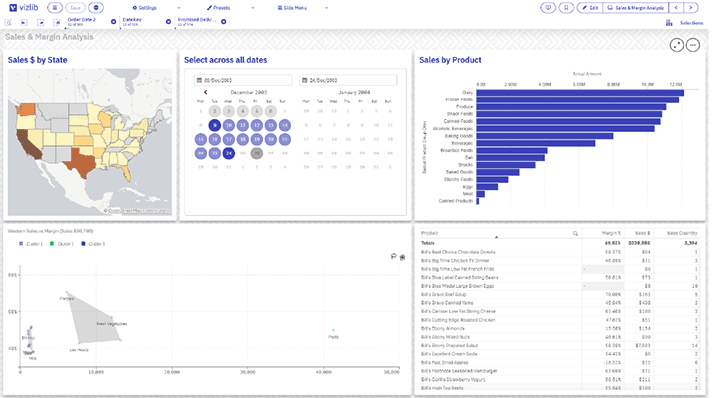720x398 pixels.
Task: Select December 9 in the calendar
Action: pyautogui.click(x=214, y=125)
